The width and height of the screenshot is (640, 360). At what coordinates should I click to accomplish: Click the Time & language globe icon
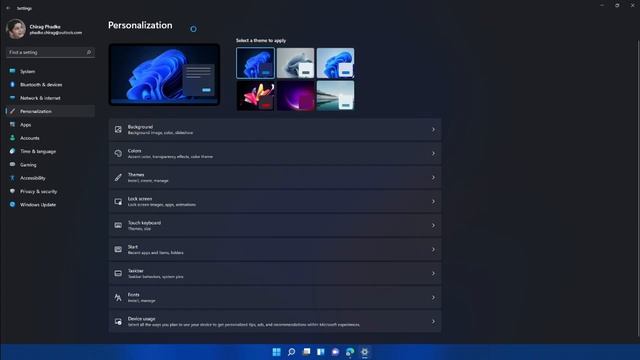pos(12,151)
